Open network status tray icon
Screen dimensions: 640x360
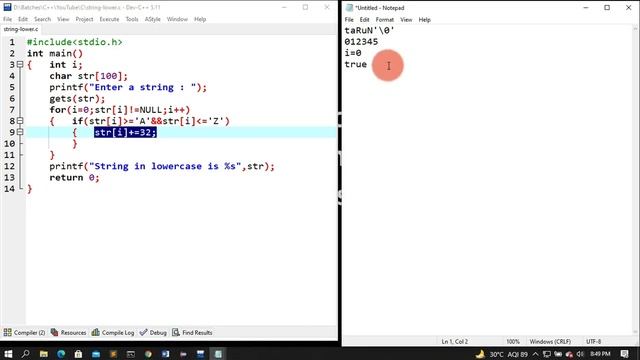(x=547, y=354)
